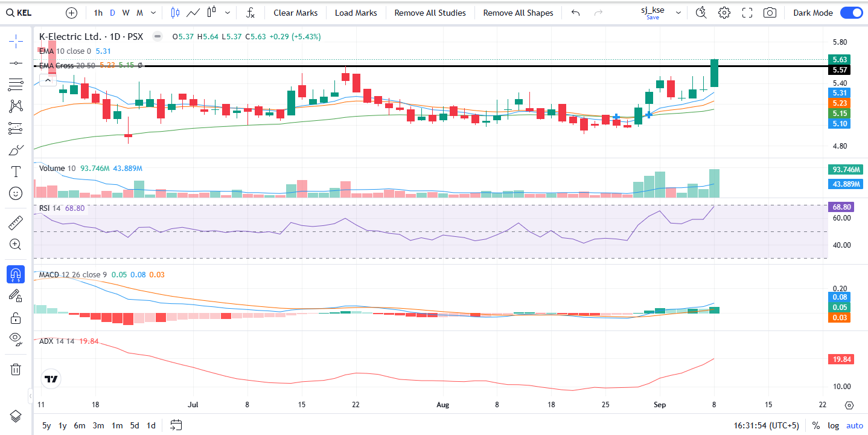Set range to 1d
This screenshot has width=868, height=435.
pyautogui.click(x=151, y=425)
